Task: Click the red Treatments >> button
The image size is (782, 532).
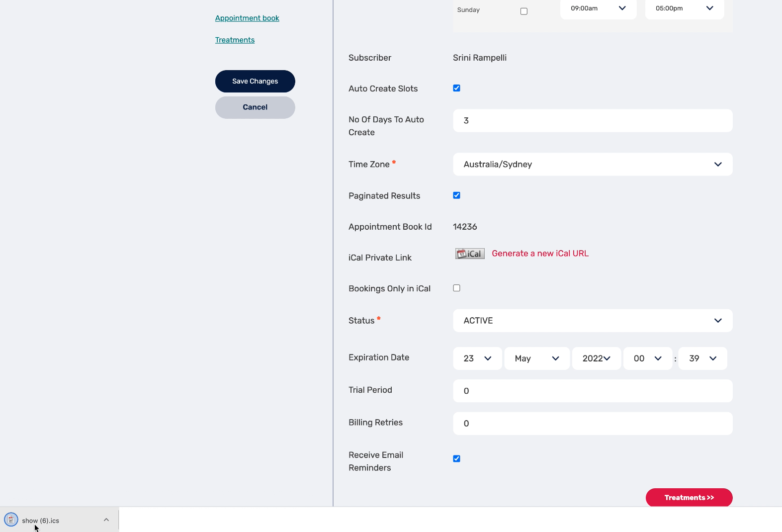Action: [x=689, y=497]
